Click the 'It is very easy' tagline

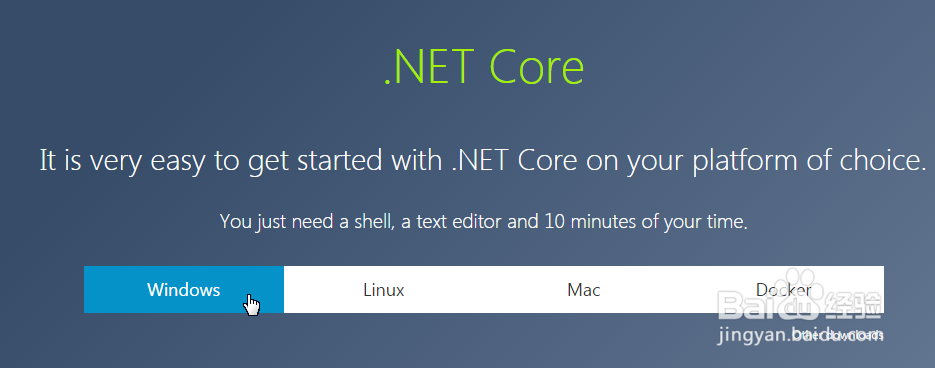click(483, 160)
